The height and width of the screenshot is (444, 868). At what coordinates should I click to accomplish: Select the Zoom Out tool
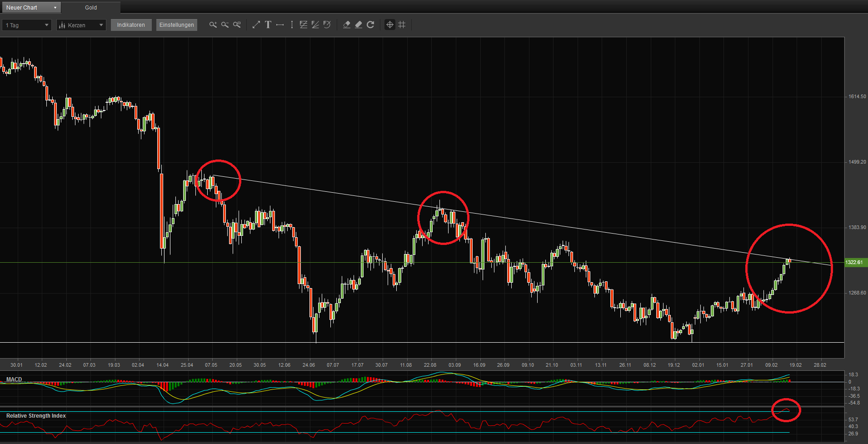[x=224, y=25]
